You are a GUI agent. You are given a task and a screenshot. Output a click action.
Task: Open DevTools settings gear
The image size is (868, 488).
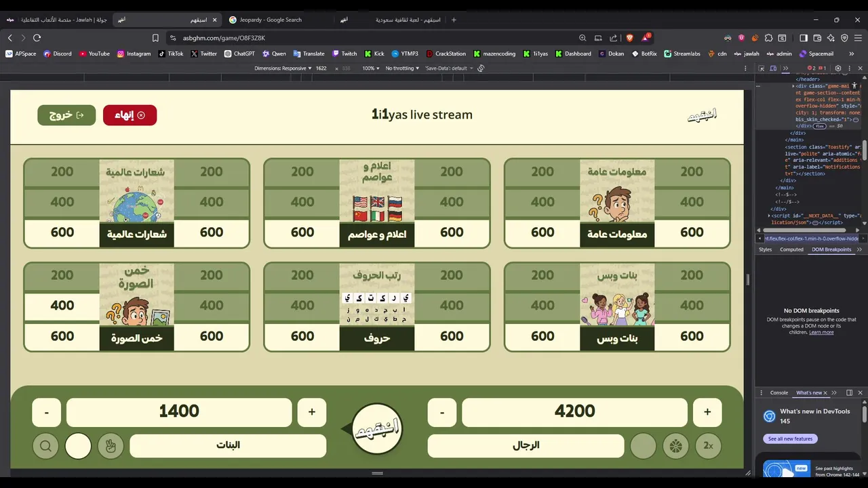(837, 68)
